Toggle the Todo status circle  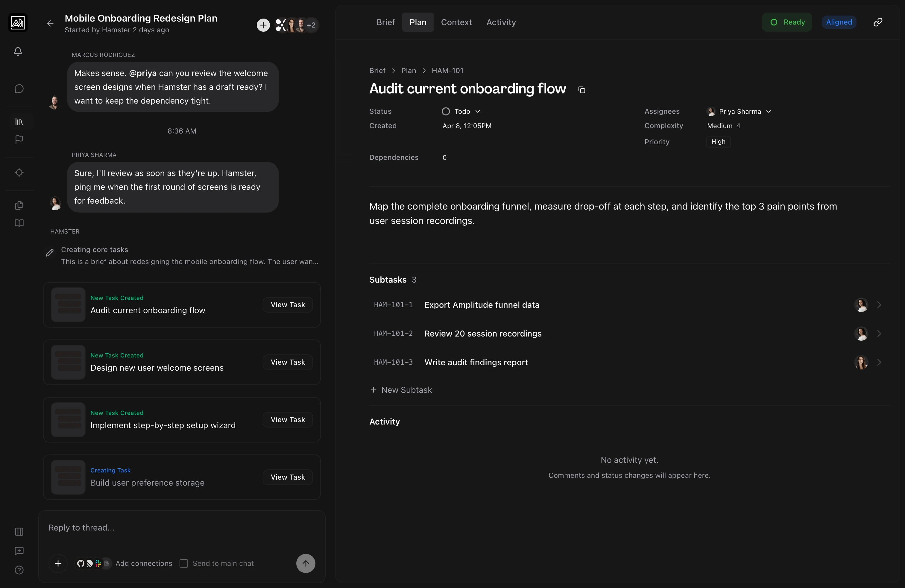pos(446,111)
